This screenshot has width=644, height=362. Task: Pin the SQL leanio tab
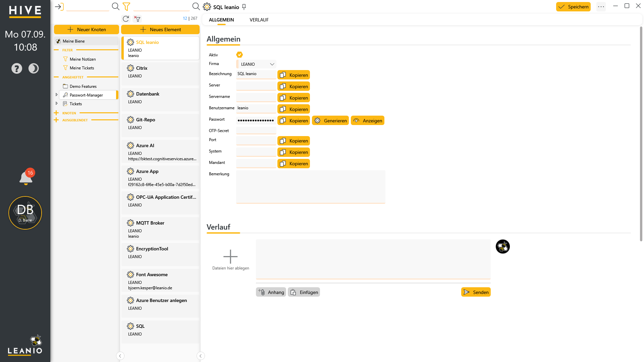tap(244, 7)
